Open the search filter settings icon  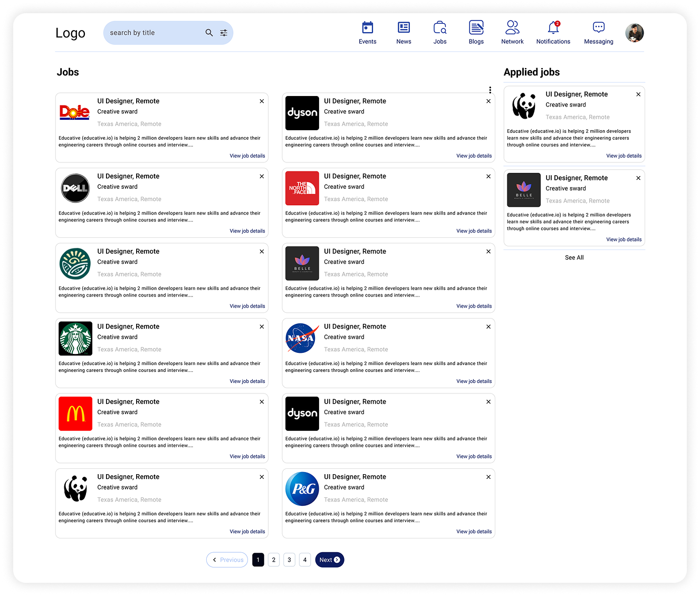pos(223,32)
